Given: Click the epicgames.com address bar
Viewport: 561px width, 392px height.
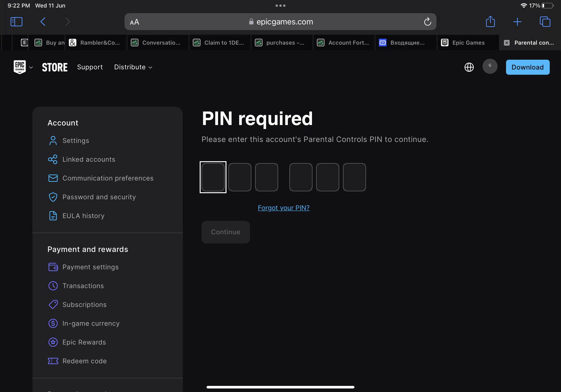Looking at the screenshot, I should [280, 22].
